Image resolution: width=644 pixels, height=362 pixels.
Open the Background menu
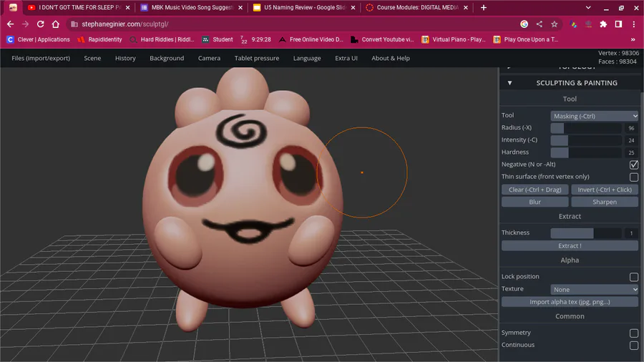coord(167,58)
